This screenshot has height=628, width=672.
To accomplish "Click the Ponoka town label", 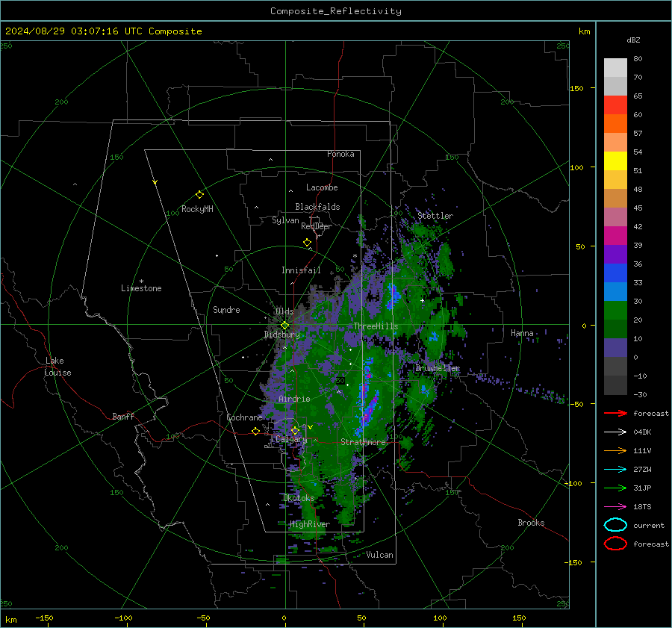I will [x=340, y=154].
